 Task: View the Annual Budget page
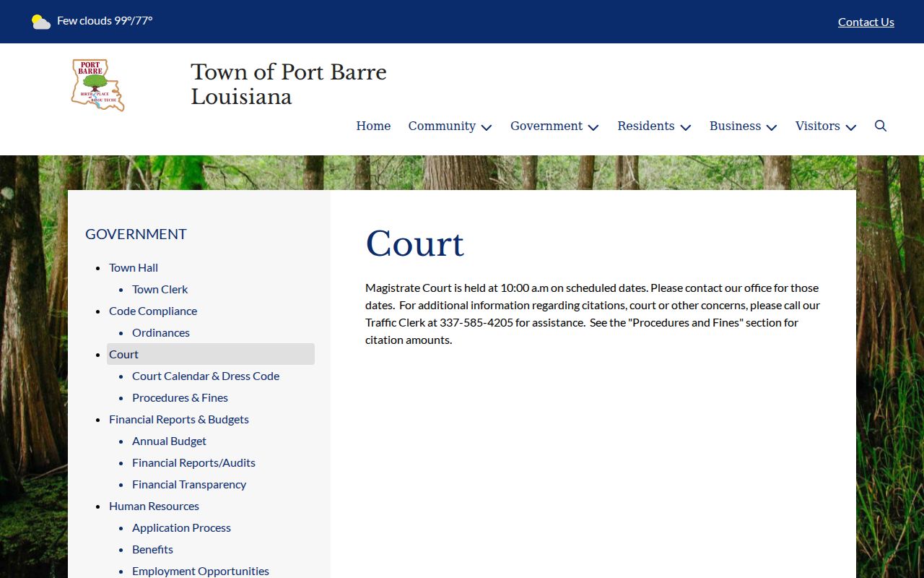click(169, 441)
